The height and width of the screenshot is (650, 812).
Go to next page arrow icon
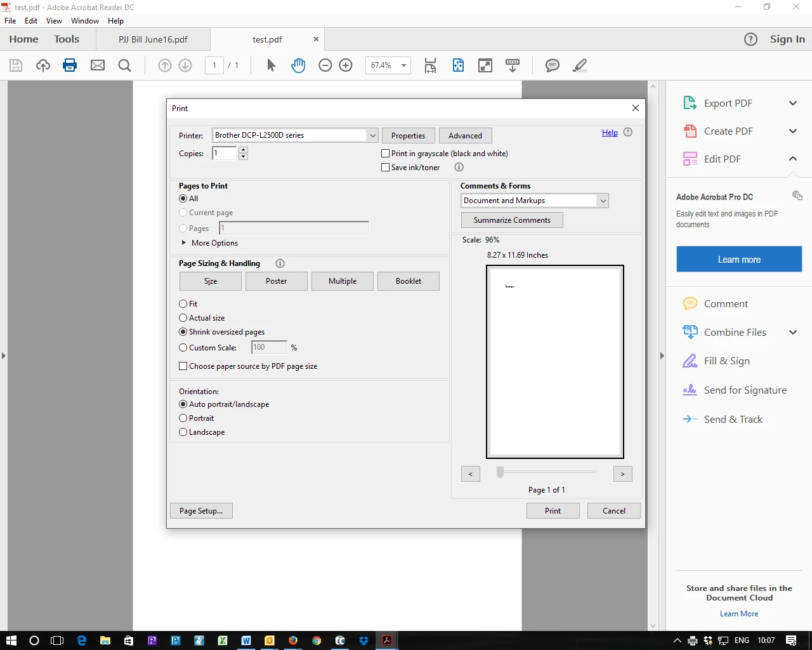(185, 65)
